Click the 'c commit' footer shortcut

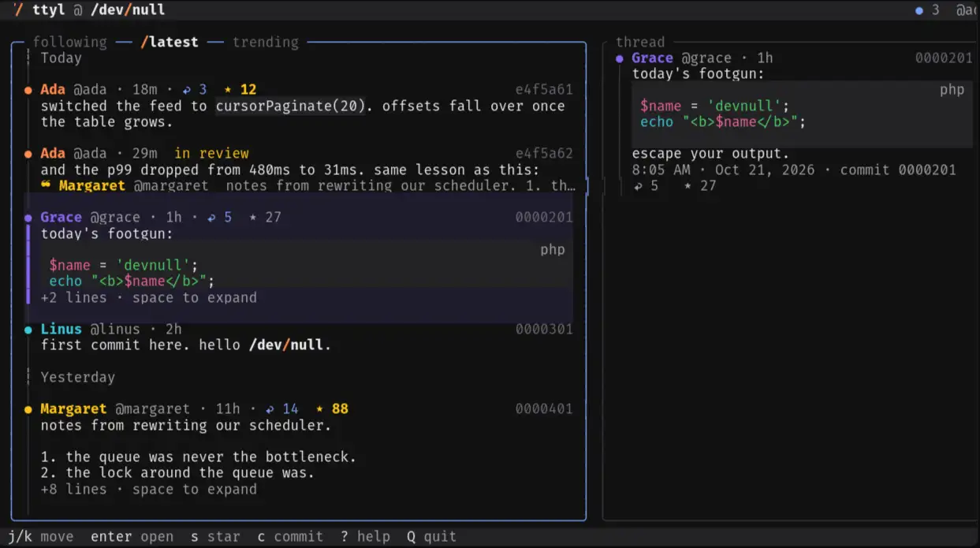tap(290, 537)
